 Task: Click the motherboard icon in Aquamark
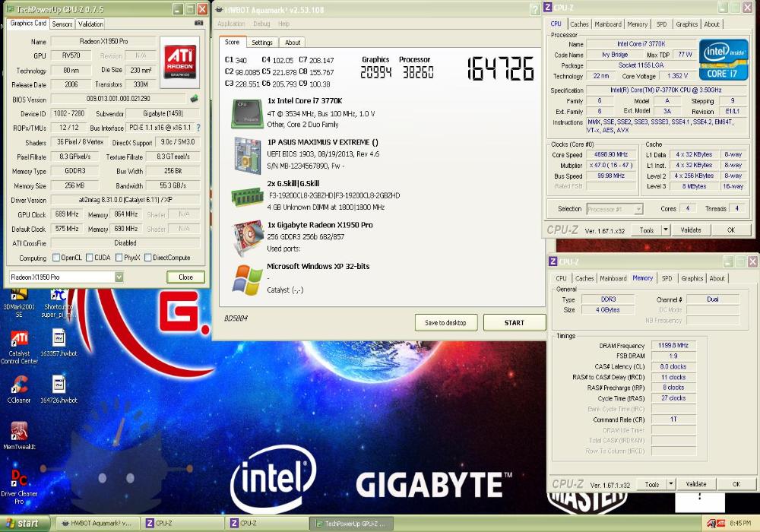tap(247, 155)
